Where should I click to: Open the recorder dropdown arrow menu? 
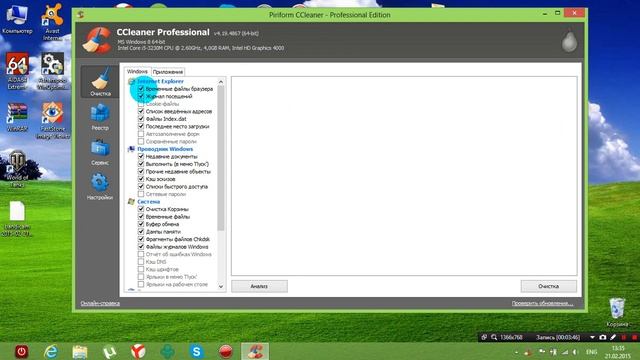tap(592, 338)
